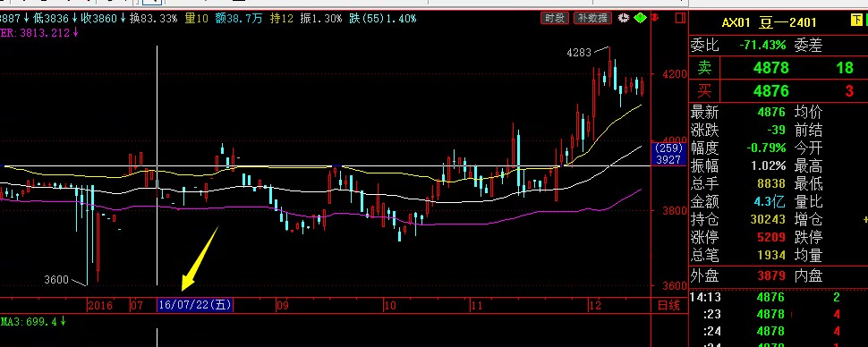This screenshot has width=868, height=347.
Task: Click the 持仓 value 30243
Action: coord(768,219)
